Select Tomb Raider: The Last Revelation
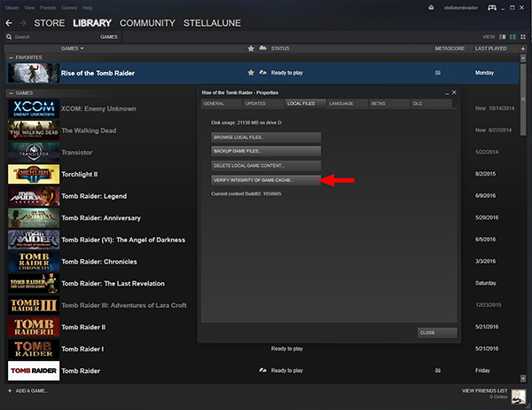This screenshot has height=410, width=532. pos(113,283)
